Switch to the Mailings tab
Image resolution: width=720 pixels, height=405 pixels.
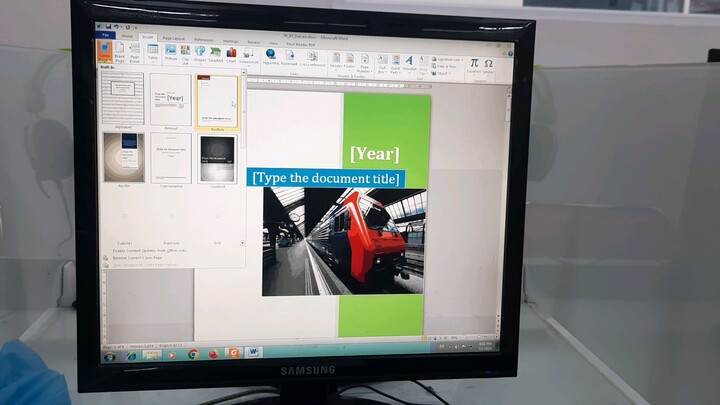pos(231,41)
